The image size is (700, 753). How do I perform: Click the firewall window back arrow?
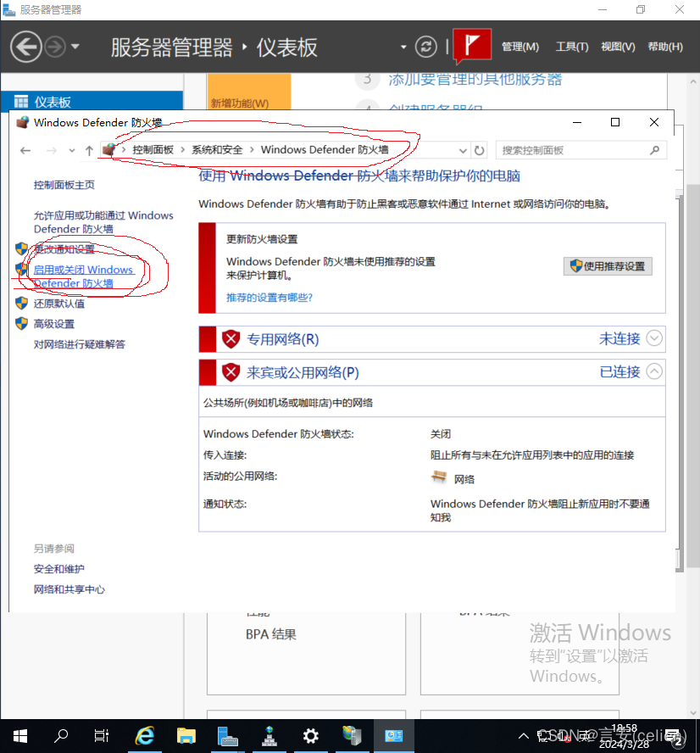25,151
